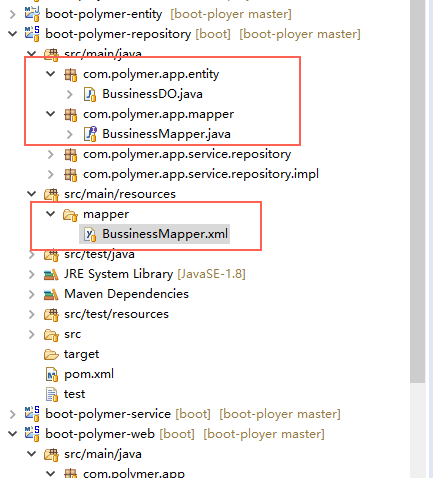Click the pom.xml Maven file icon
This screenshot has height=478, width=433.
pos(52,374)
